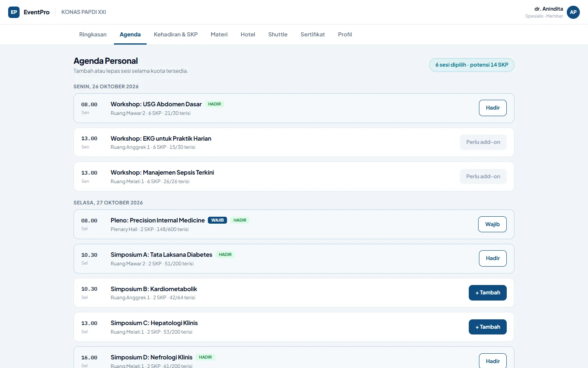This screenshot has height=368, width=588.
Task: Select Pleno: Precision Internal Medicine title
Action: point(158,220)
